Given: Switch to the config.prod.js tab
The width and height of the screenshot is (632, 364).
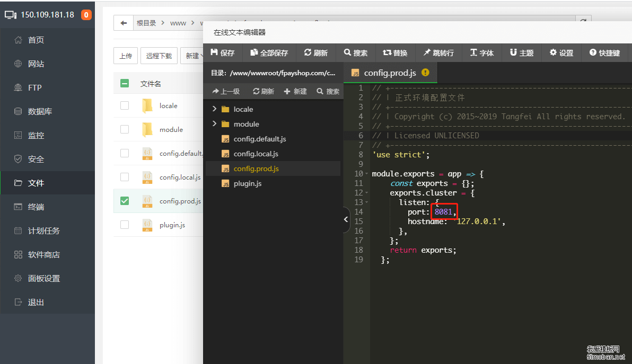Looking at the screenshot, I should point(390,73).
